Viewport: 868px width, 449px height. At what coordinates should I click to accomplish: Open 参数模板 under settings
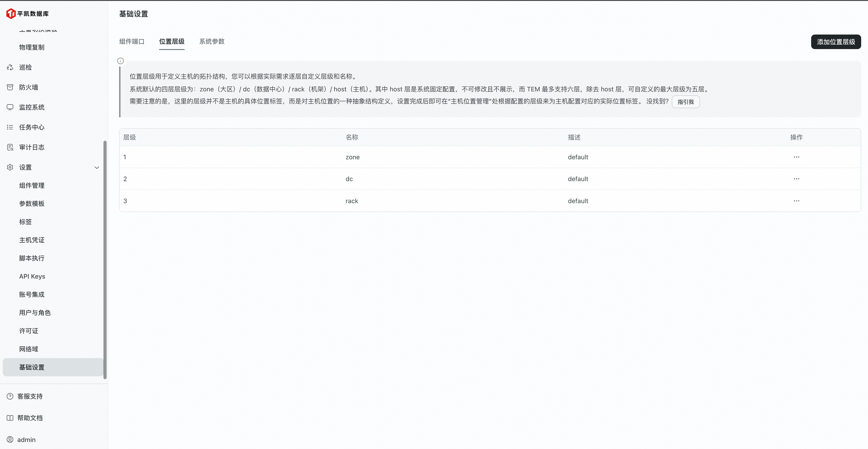pos(32,204)
